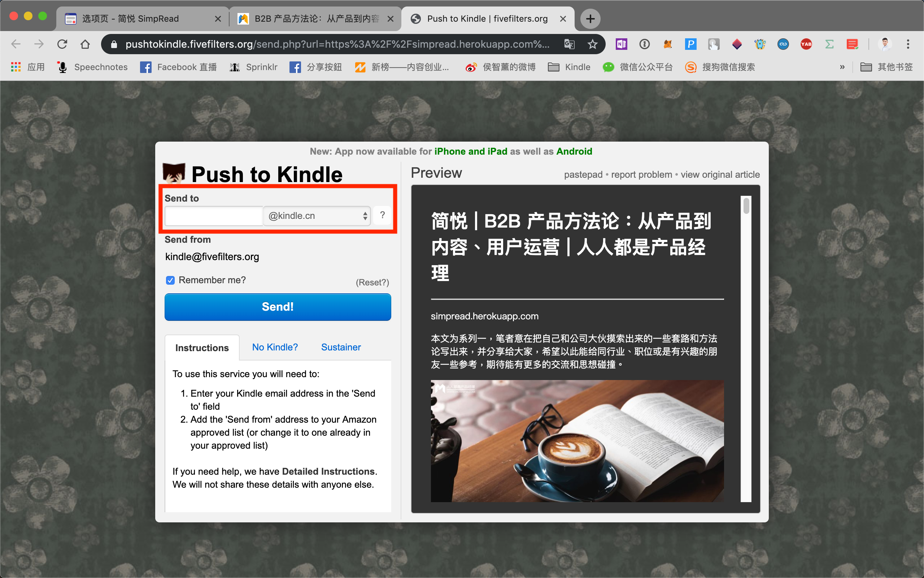The image size is (924, 578).
Task: Toggle the Remember me checkbox
Action: pos(170,280)
